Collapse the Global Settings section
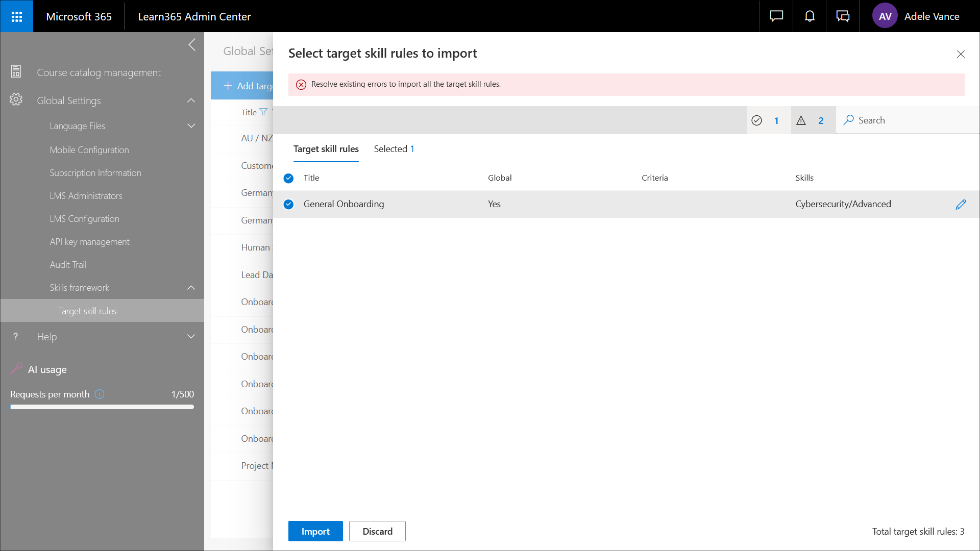Viewport: 980px width, 551px height. point(191,101)
